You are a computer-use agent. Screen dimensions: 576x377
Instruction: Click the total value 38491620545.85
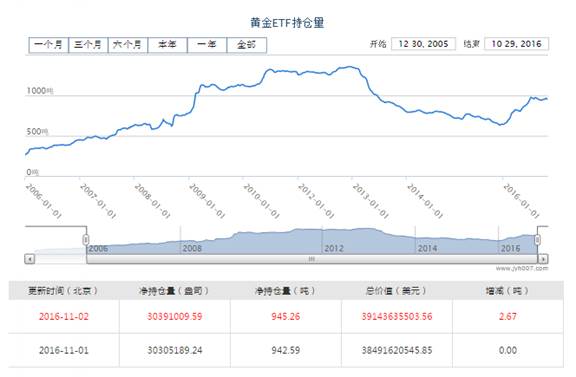click(396, 350)
